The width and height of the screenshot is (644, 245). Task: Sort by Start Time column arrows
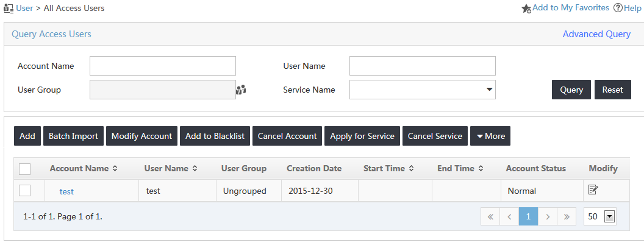coord(411,168)
